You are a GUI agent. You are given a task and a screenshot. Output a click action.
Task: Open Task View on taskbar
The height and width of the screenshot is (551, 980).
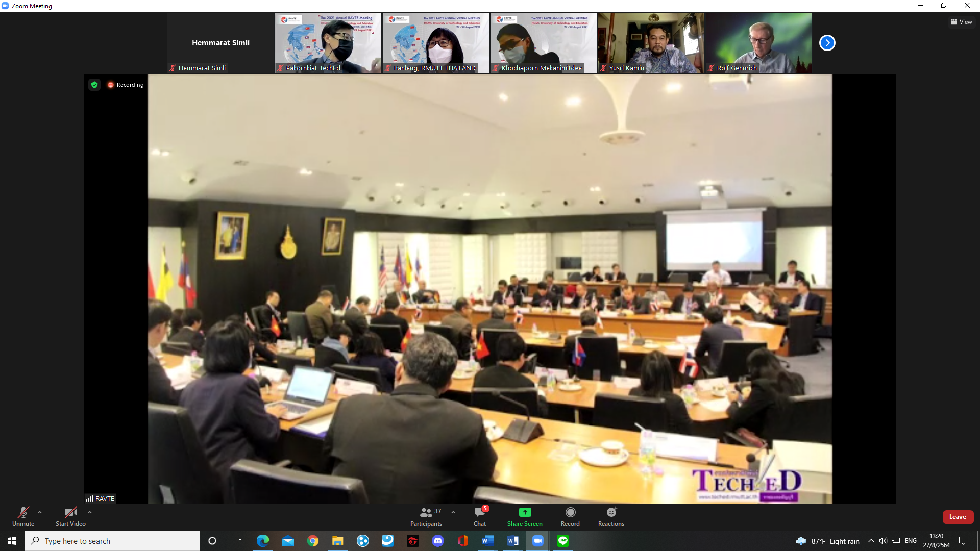[237, 541]
